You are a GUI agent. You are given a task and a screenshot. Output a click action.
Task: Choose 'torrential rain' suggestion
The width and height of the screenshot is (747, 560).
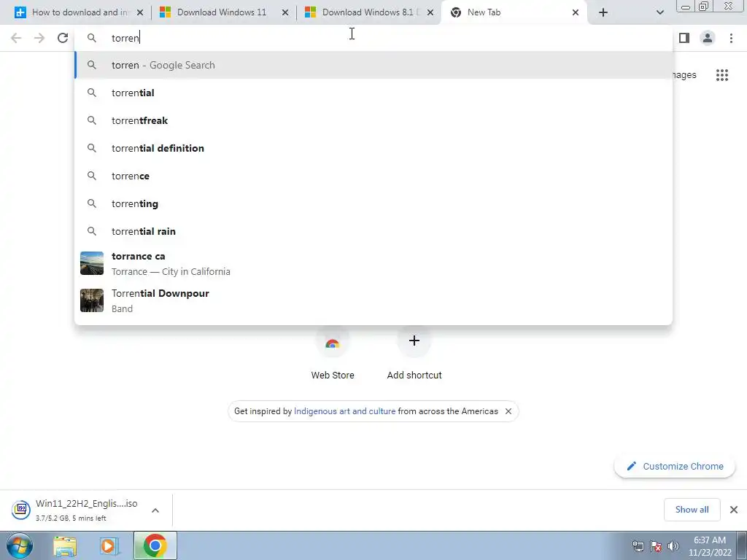[x=373, y=231]
